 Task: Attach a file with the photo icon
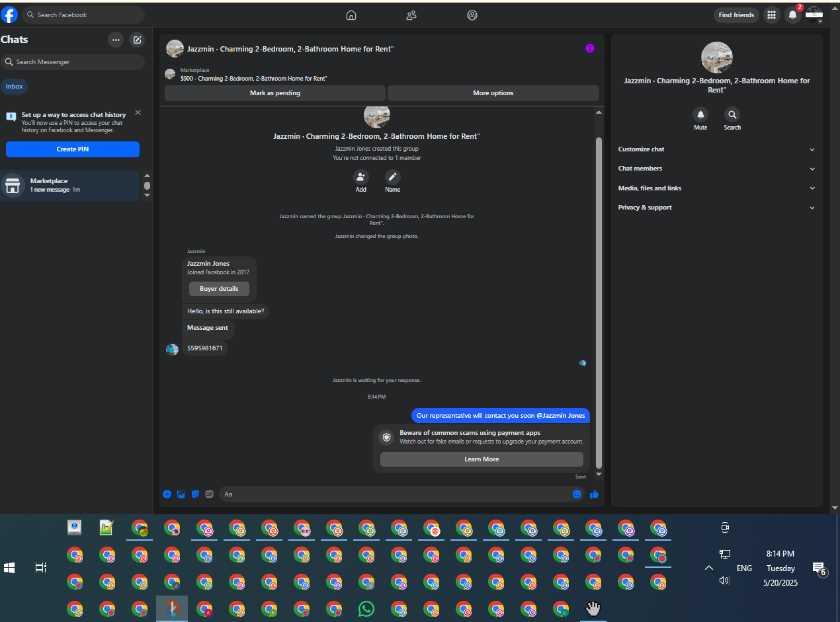click(181, 494)
